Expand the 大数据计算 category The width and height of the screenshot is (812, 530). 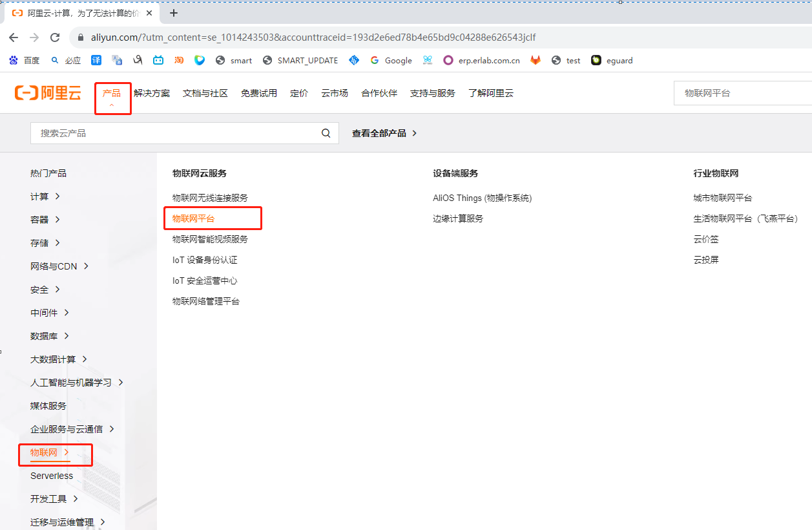pos(59,359)
